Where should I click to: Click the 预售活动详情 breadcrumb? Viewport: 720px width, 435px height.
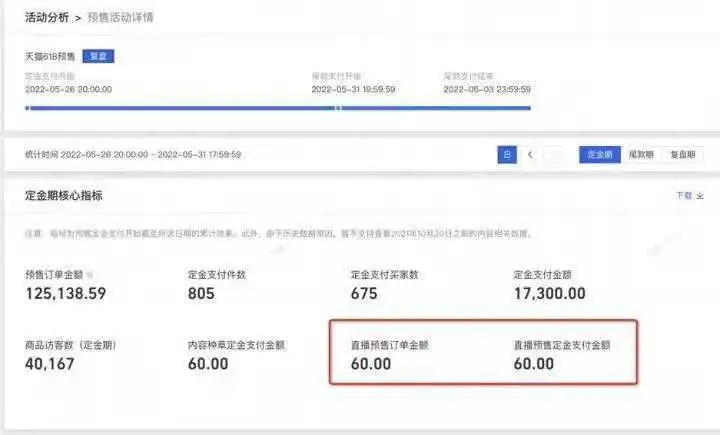coord(120,17)
